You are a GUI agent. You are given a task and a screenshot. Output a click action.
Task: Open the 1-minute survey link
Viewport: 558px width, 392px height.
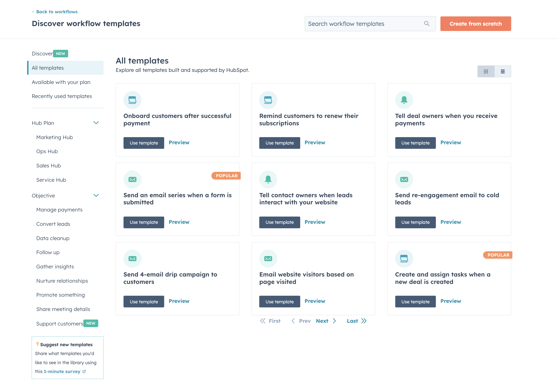62,371
